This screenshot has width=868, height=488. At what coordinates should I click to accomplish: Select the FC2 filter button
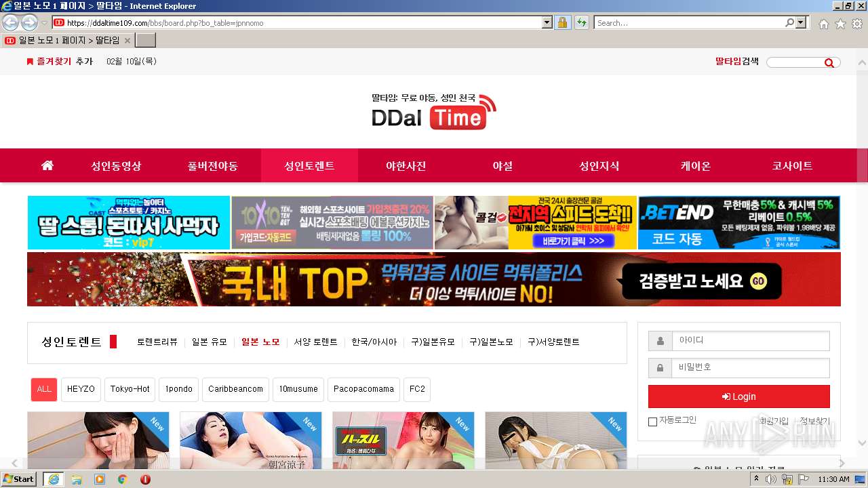coord(417,389)
